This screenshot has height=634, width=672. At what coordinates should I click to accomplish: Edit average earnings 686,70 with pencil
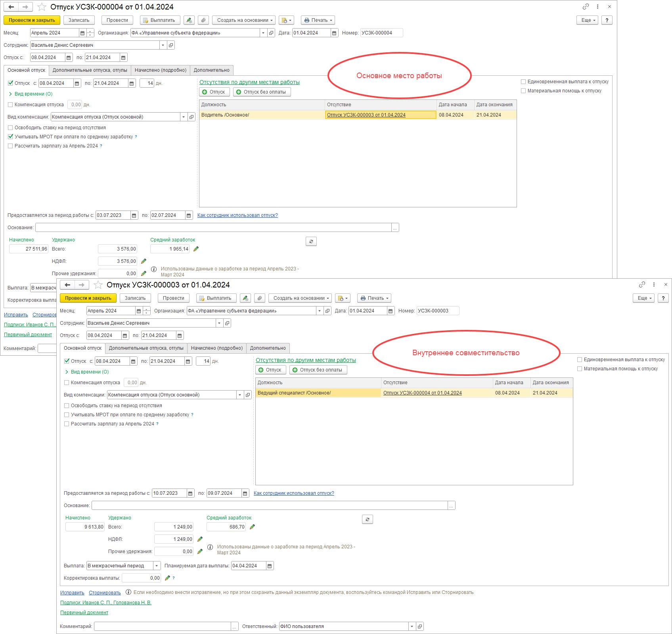click(252, 527)
